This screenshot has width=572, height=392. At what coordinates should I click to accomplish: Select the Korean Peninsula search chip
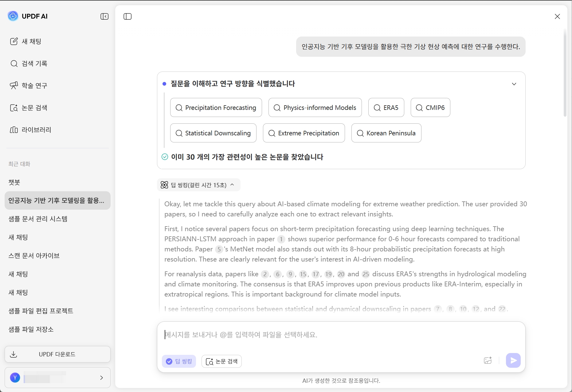386,133
